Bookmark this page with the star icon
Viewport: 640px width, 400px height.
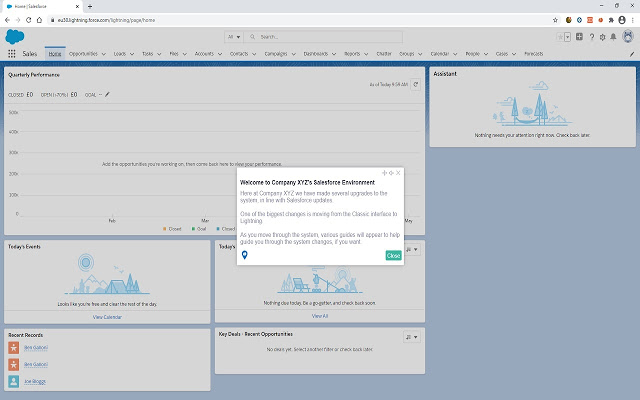coord(555,19)
